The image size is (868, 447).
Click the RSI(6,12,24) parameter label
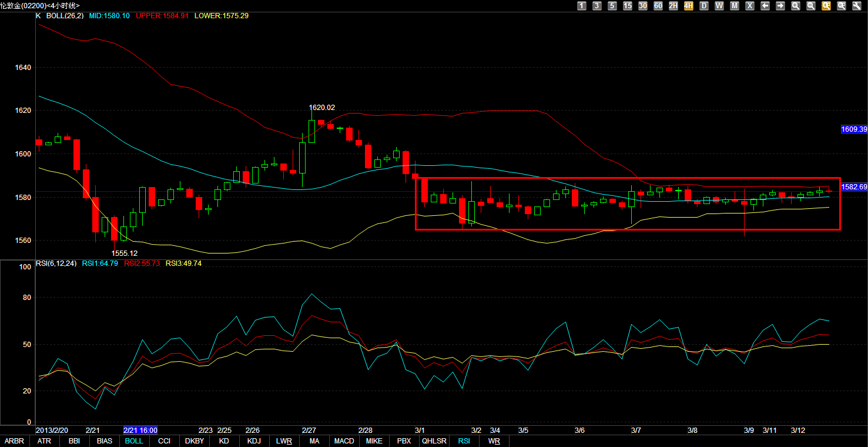coord(57,263)
